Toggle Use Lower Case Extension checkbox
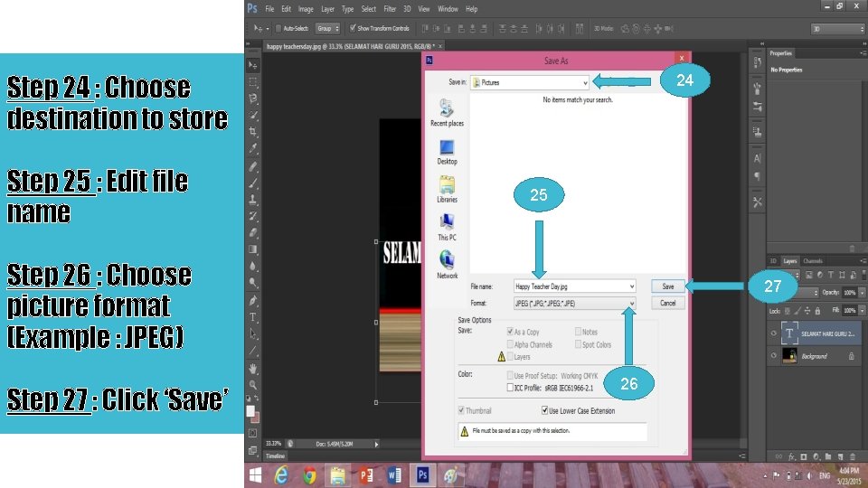This screenshot has width=868, height=488. (x=544, y=410)
